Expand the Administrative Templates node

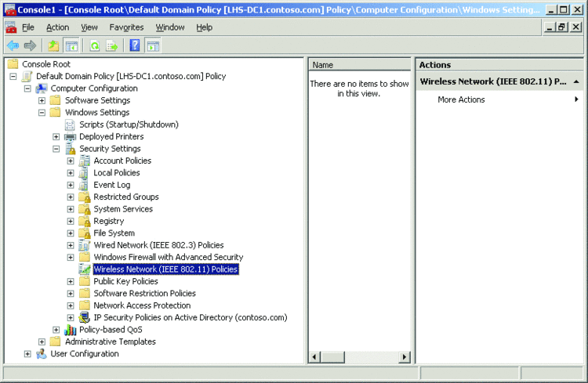(42, 341)
